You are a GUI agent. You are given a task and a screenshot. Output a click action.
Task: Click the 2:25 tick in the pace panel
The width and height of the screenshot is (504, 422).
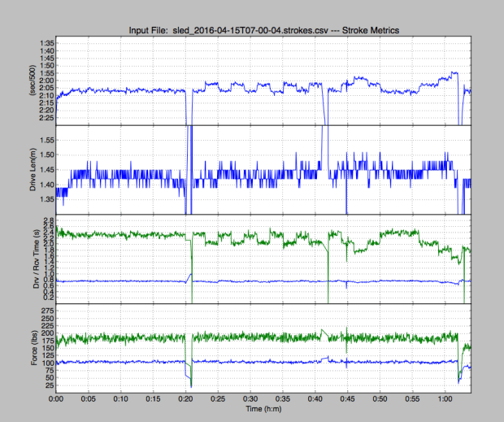click(x=46, y=118)
